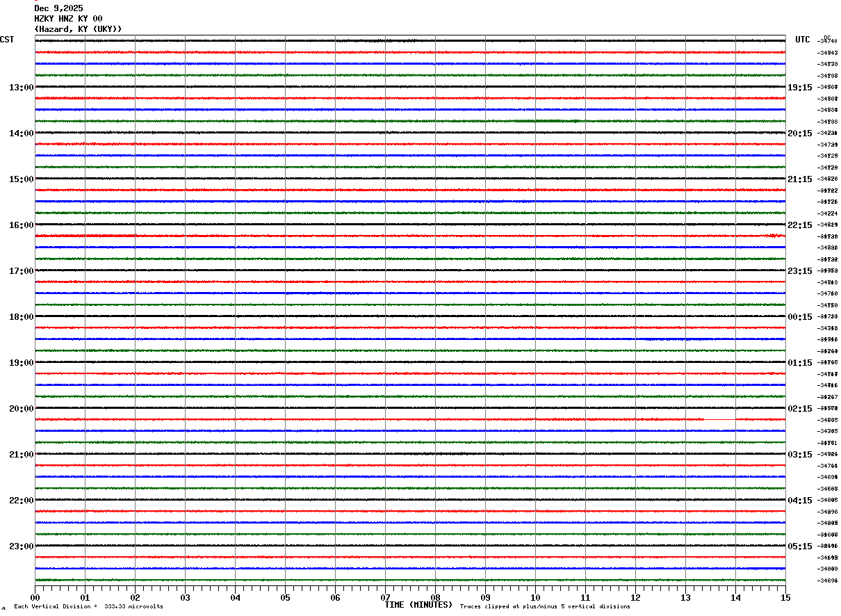The height and width of the screenshot is (616, 841).
Task: Click the 05:15 UTC time label
Action: pyautogui.click(x=799, y=546)
